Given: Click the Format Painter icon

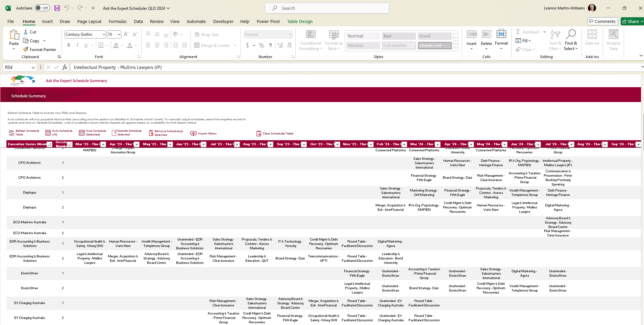Looking at the screenshot, I should click(26, 50).
